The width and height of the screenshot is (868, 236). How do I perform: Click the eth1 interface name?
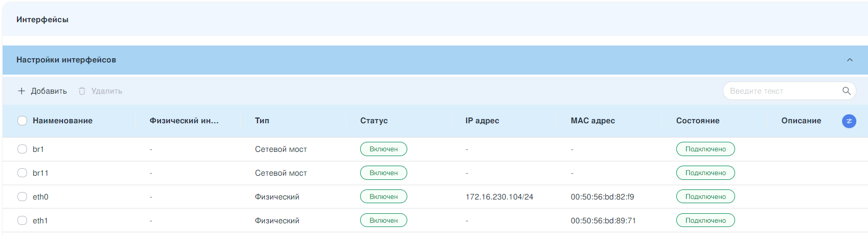(40, 221)
